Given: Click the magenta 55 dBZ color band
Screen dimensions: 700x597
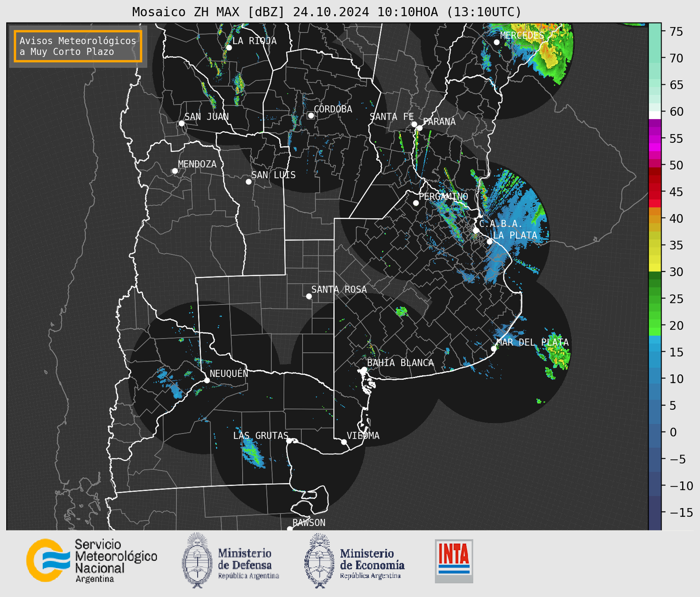Looking at the screenshot, I should click(655, 139).
